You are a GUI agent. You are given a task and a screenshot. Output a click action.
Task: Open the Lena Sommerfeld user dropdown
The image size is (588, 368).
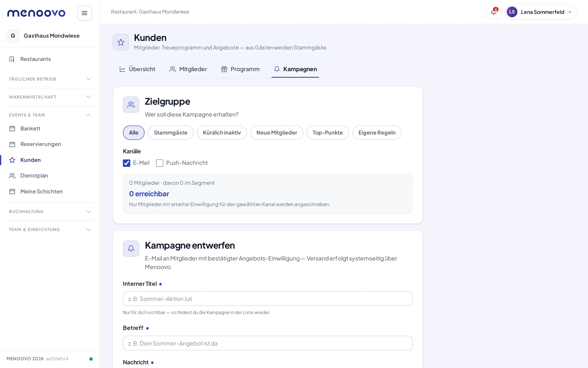coord(540,12)
